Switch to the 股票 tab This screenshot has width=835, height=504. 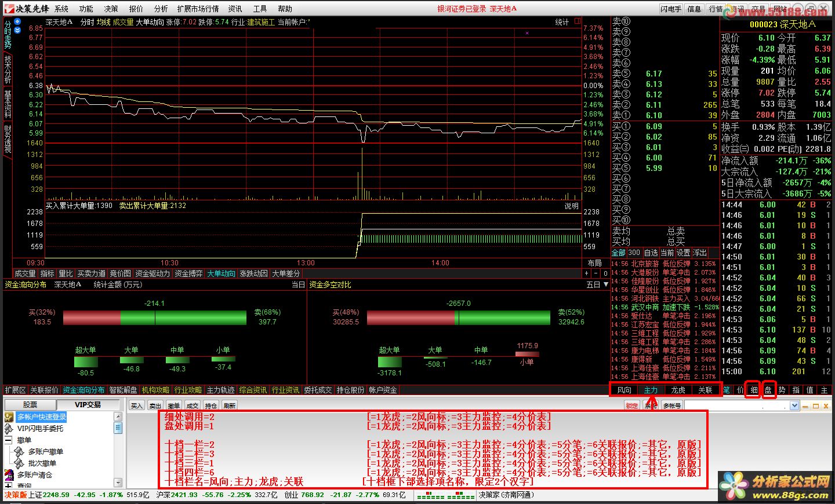pos(30,404)
